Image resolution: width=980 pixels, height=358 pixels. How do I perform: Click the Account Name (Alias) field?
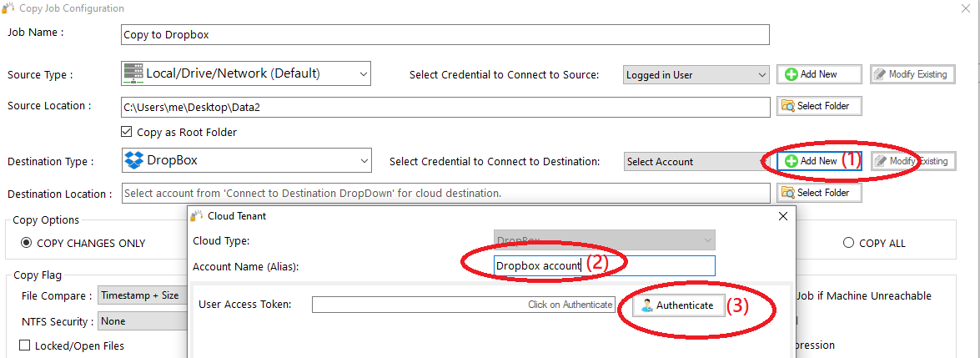pos(605,265)
